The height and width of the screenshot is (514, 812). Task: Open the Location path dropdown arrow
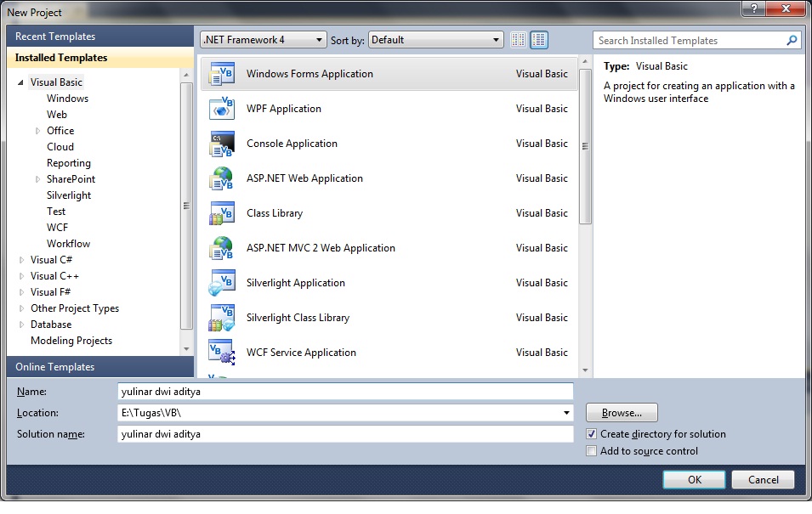click(x=566, y=413)
